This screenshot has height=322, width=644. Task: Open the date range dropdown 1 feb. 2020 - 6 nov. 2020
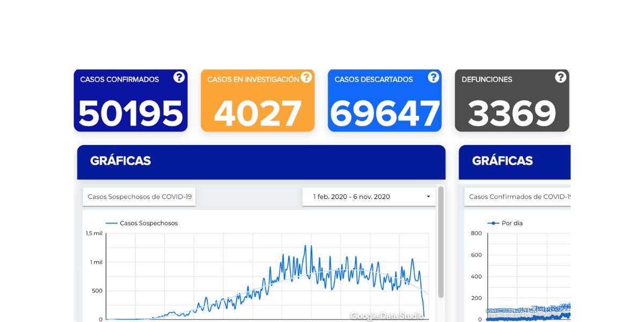coord(369,196)
